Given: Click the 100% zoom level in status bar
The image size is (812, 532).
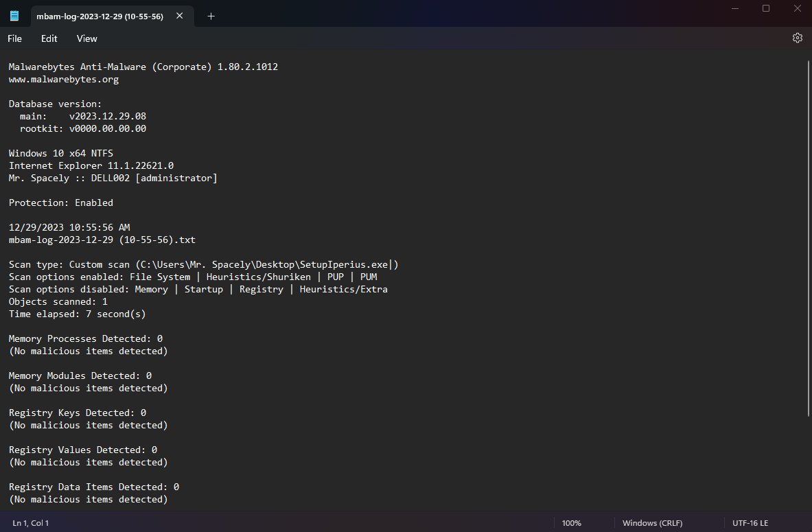Looking at the screenshot, I should click(571, 523).
